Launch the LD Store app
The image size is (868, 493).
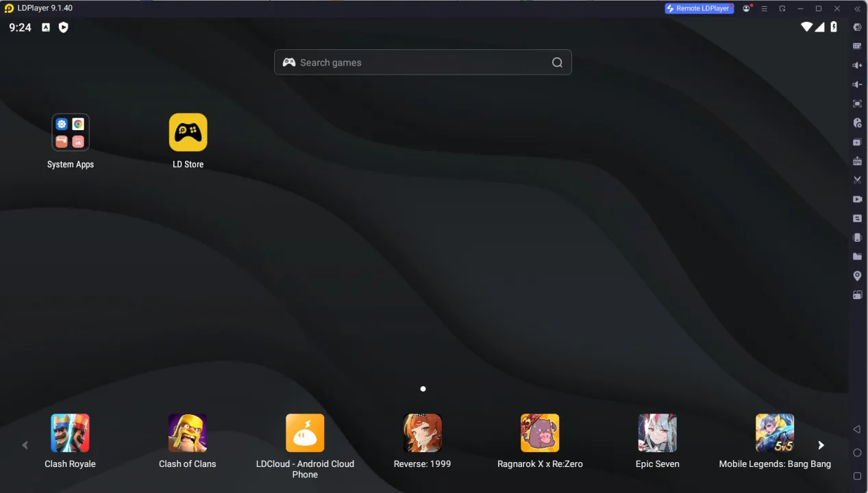click(188, 132)
